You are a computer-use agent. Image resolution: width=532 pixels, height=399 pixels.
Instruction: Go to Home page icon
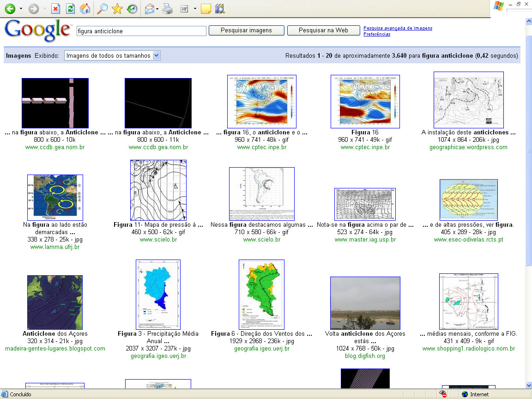point(85,9)
